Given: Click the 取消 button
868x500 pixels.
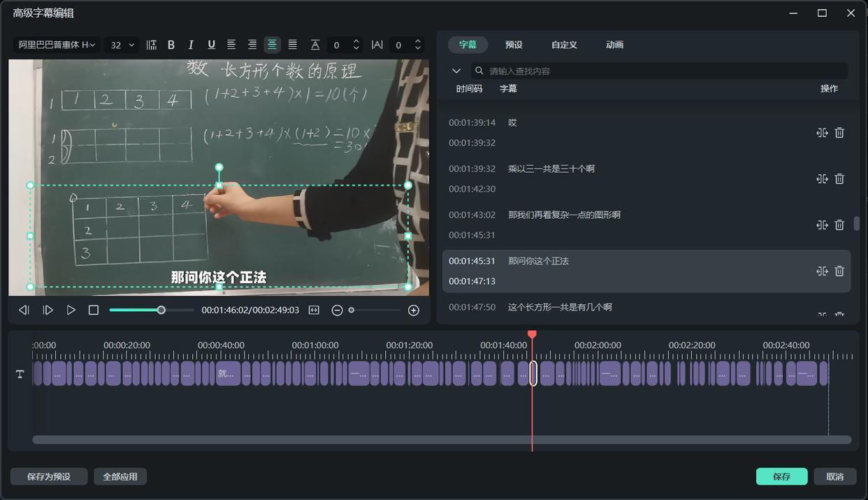Looking at the screenshot, I should 835,476.
